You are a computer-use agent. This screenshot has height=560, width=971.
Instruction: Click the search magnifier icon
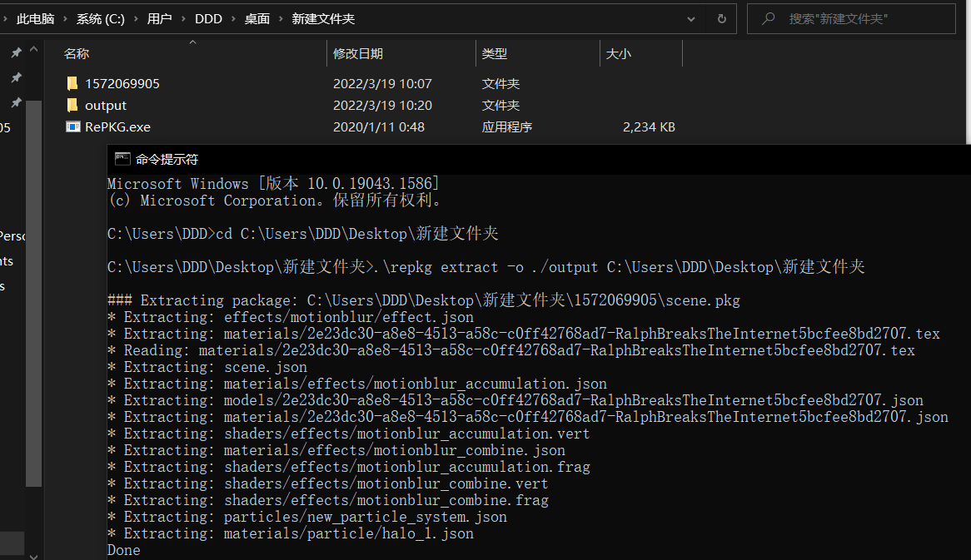point(769,18)
